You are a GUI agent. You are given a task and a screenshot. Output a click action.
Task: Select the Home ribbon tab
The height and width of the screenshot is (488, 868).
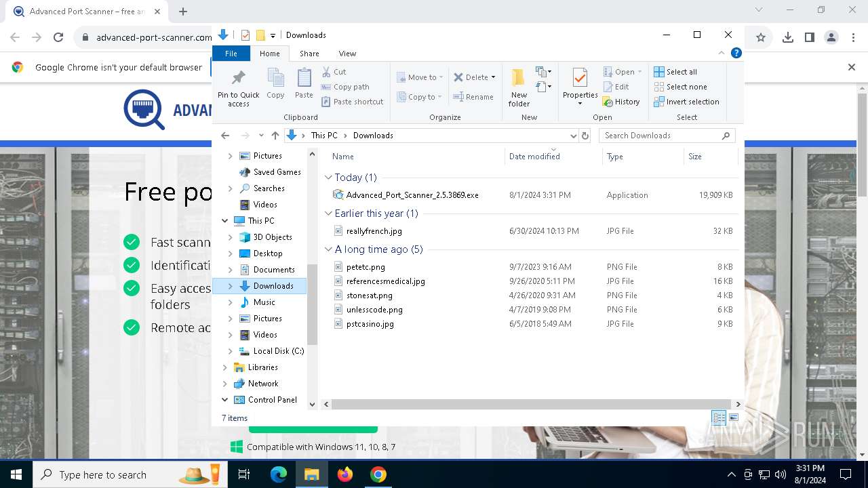click(269, 53)
